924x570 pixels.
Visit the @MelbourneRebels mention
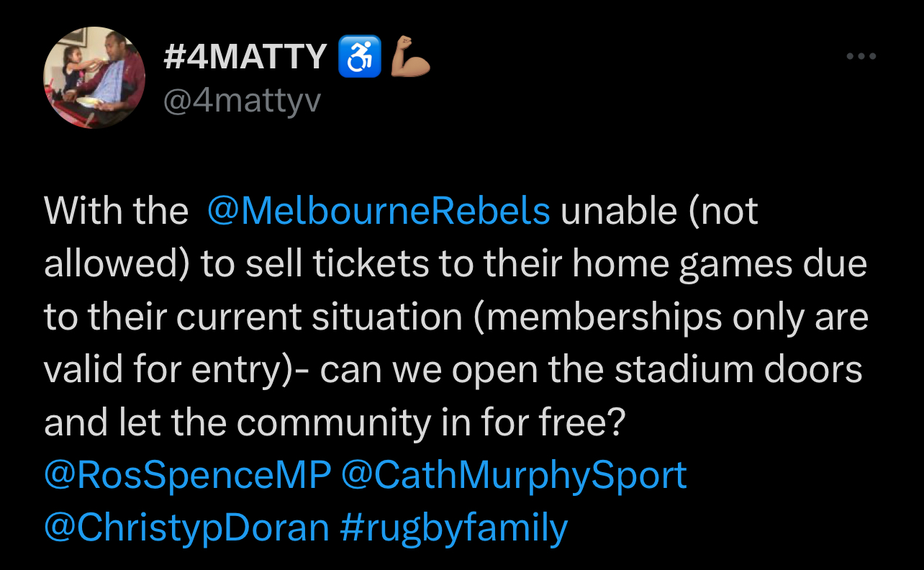379,212
